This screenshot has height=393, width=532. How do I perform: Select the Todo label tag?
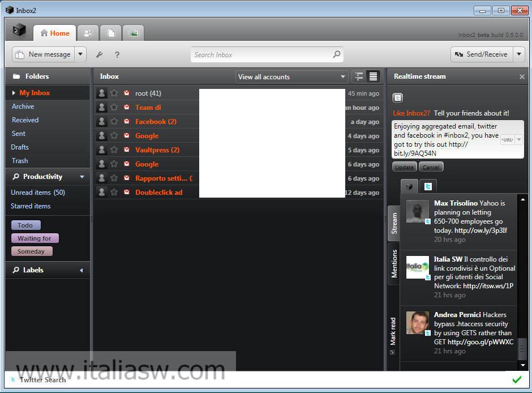(26, 225)
